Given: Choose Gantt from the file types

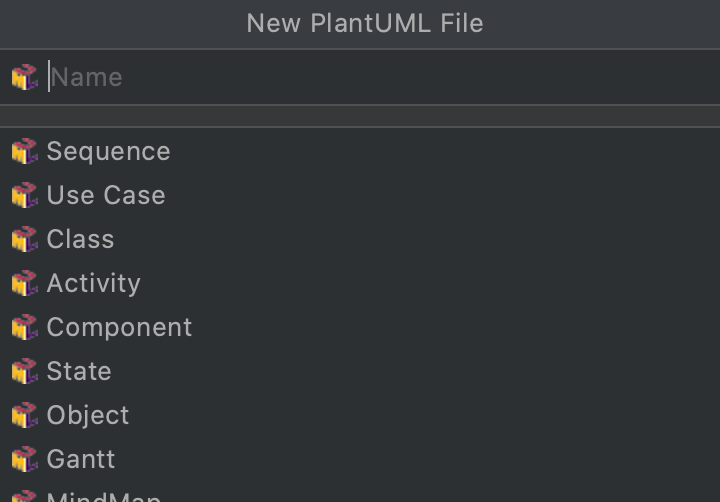Looking at the screenshot, I should click(x=81, y=459).
